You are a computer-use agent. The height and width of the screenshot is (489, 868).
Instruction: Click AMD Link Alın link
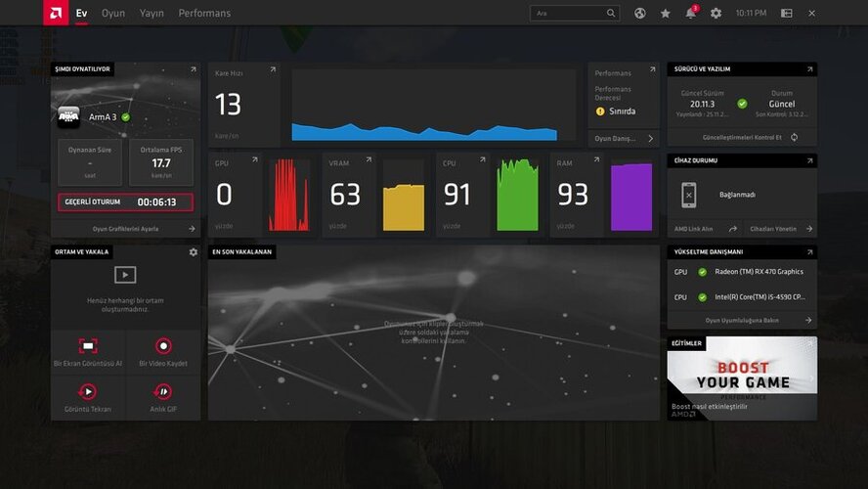(x=694, y=229)
